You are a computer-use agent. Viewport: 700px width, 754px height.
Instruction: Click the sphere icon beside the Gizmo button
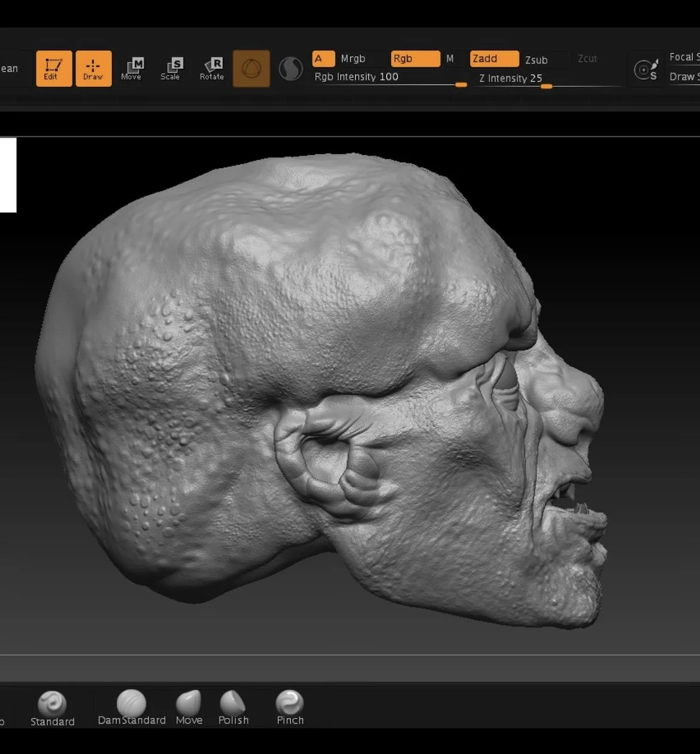290,69
